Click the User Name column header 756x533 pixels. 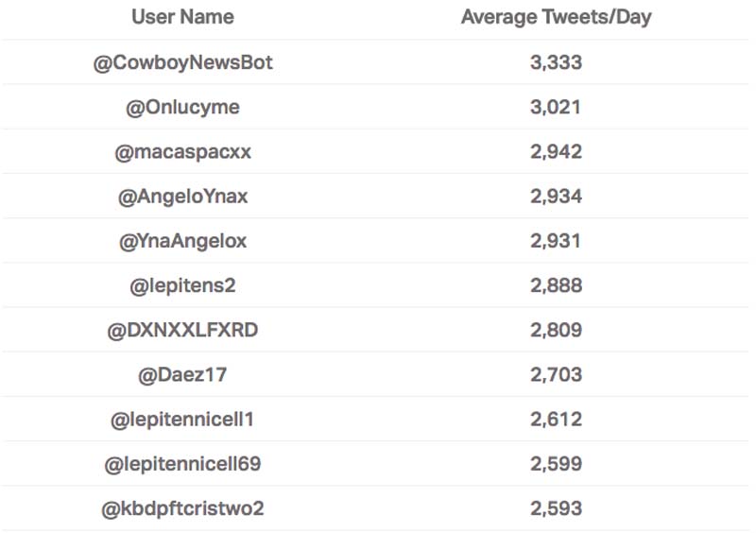click(182, 17)
